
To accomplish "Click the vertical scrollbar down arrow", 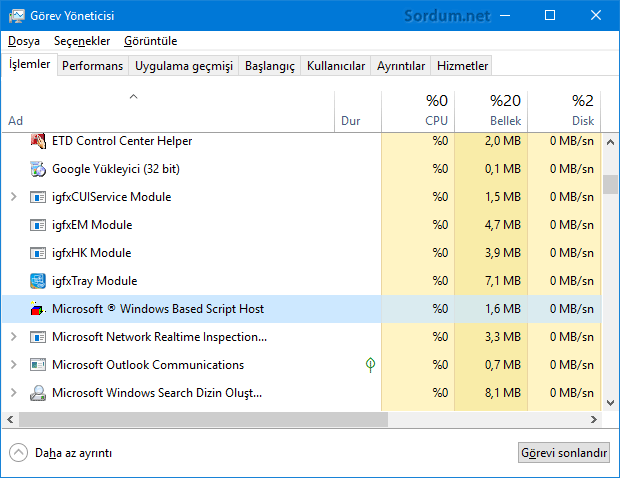I will click(x=610, y=403).
